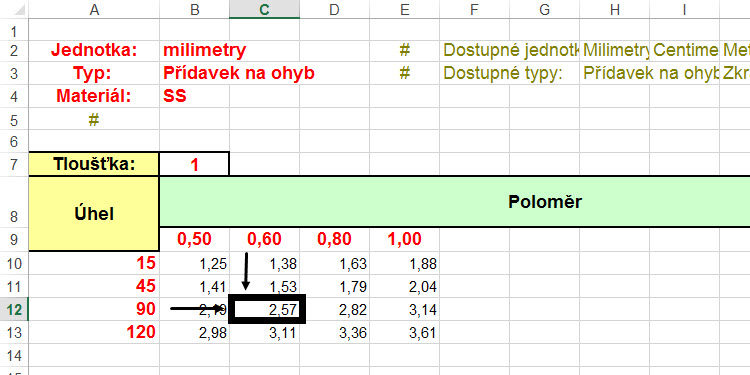Select radius value '1,00'
Image resolution: width=750 pixels, height=375 pixels.
click(405, 239)
